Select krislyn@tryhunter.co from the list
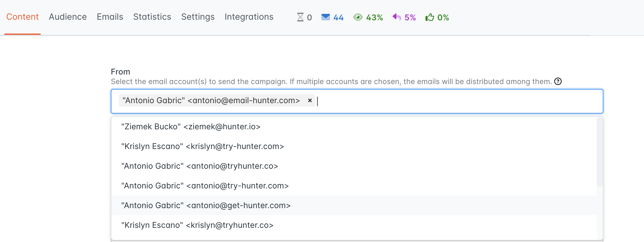The height and width of the screenshot is (242, 644). pos(354,225)
